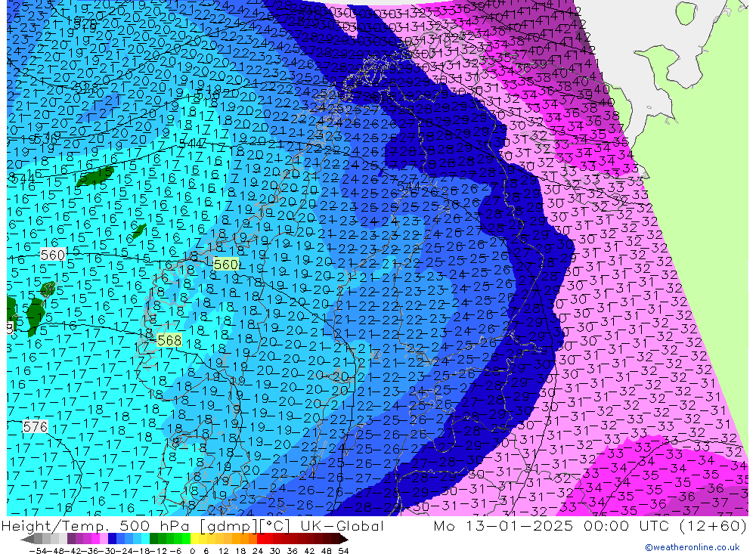Click the 'Mo 13-01-2025' date text
Screen dimensions: 756x554
click(x=503, y=525)
